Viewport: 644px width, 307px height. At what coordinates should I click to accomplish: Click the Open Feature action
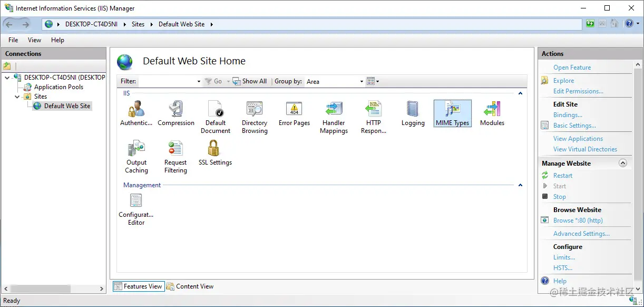click(572, 68)
